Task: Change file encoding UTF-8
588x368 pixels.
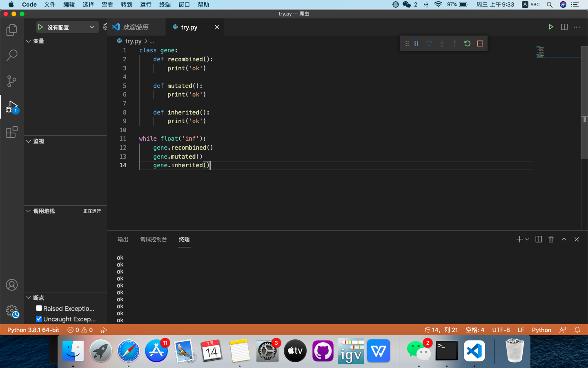Action: (x=501, y=330)
